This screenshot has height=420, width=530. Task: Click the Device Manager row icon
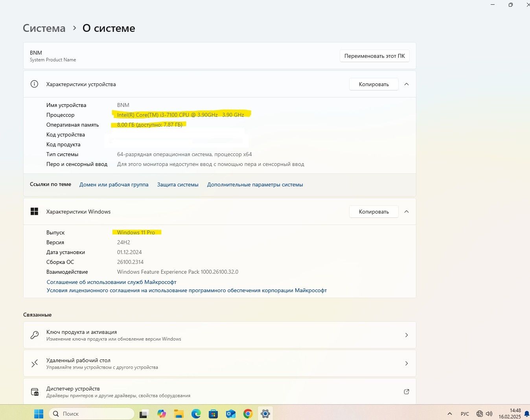[35, 392]
